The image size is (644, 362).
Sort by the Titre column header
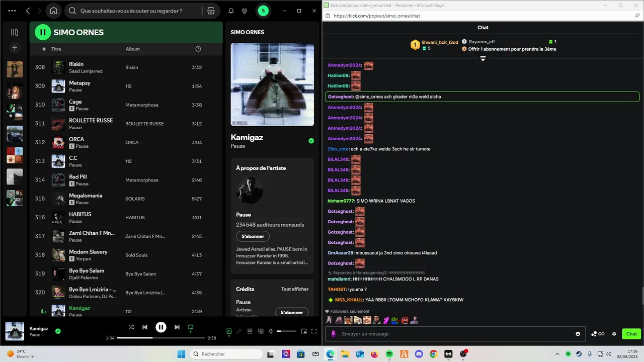click(x=56, y=49)
